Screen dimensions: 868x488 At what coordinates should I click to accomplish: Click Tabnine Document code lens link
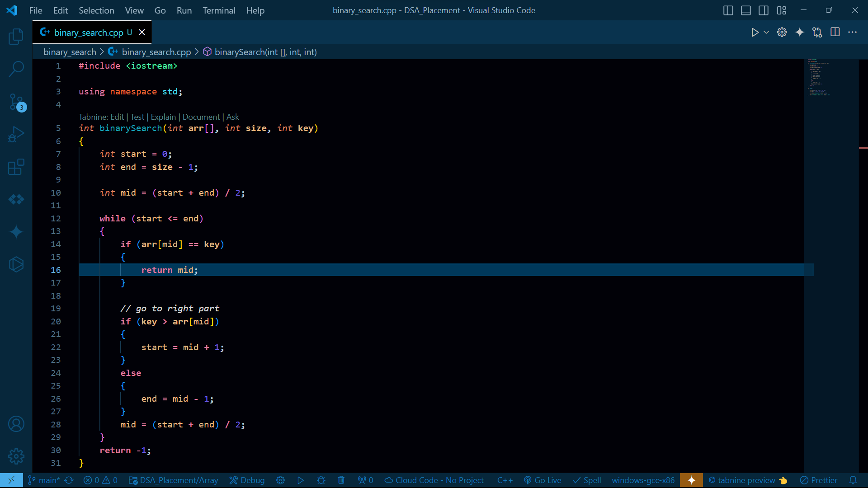pyautogui.click(x=201, y=117)
